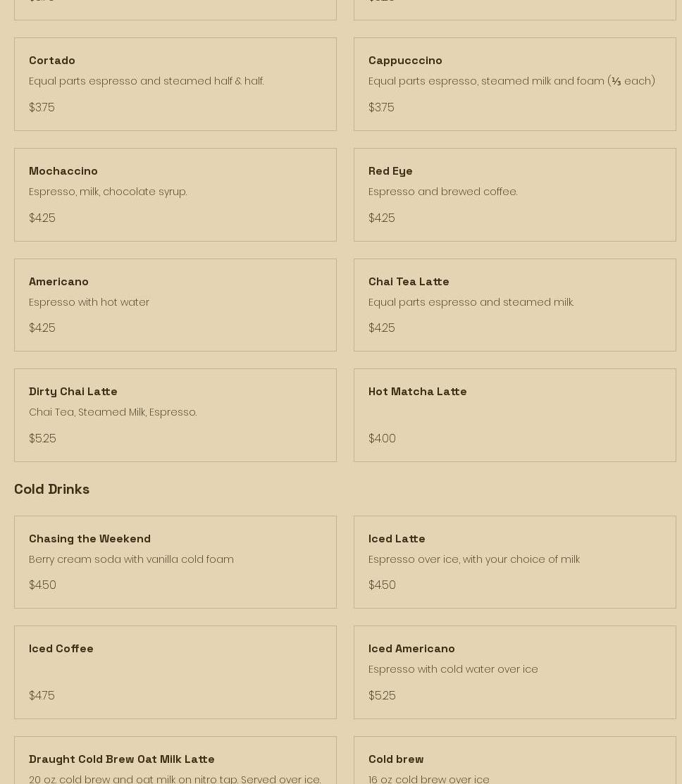Screen dimensions: 682x784
Task: Click the Mochaccino item title
Action: 63,171
